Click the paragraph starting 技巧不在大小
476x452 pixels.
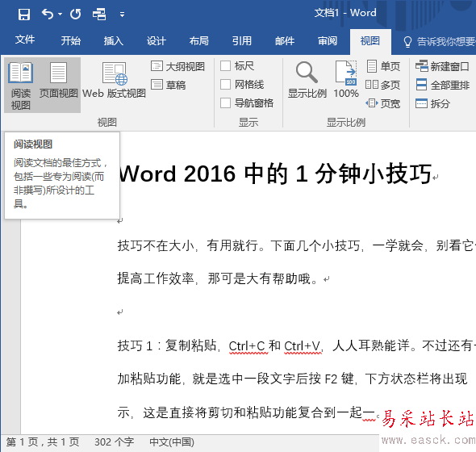[297, 245]
